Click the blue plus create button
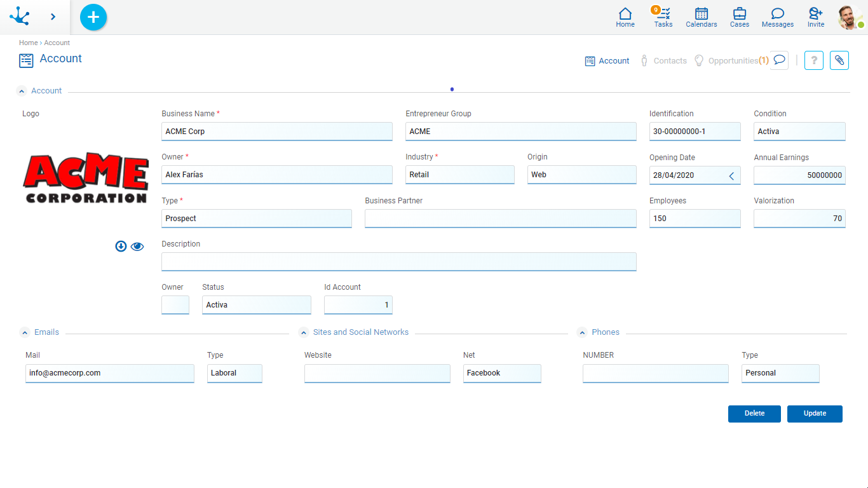The image size is (868, 488). click(x=93, y=17)
